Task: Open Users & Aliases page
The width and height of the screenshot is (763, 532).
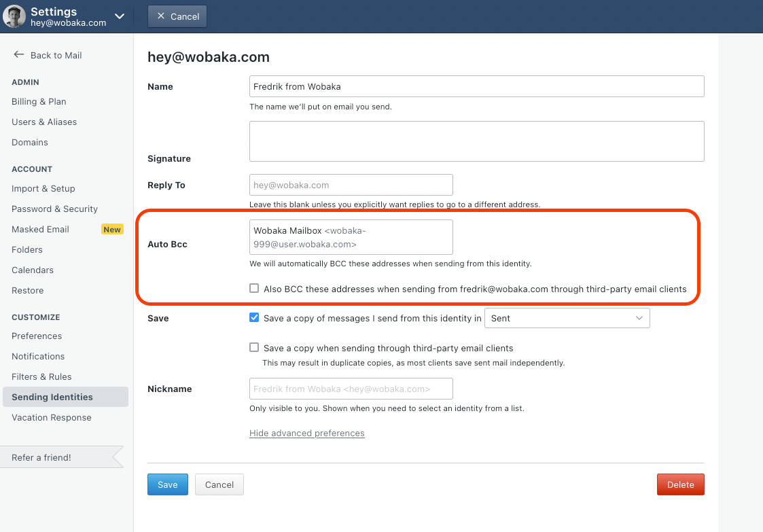Action: pyautogui.click(x=44, y=122)
